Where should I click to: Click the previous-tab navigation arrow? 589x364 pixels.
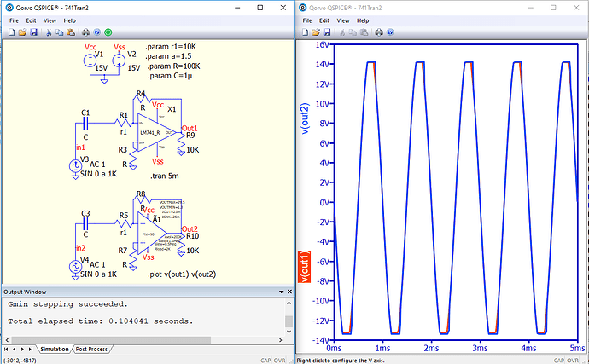(15, 349)
